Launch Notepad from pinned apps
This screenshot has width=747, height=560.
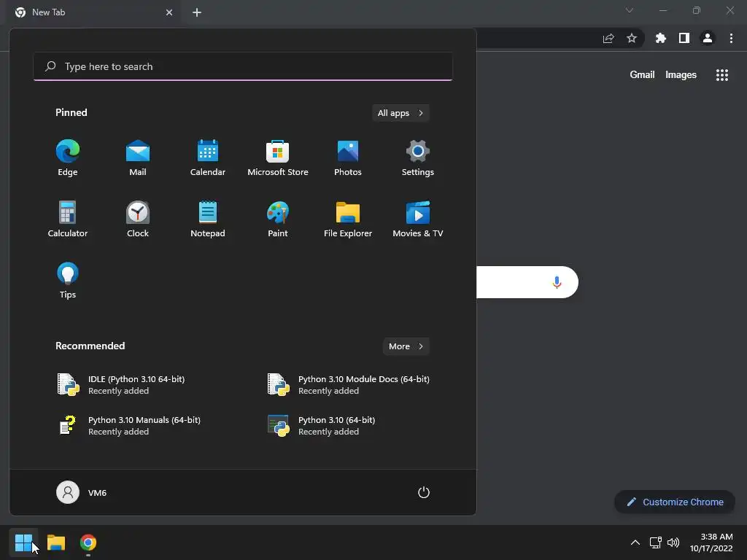coord(208,219)
